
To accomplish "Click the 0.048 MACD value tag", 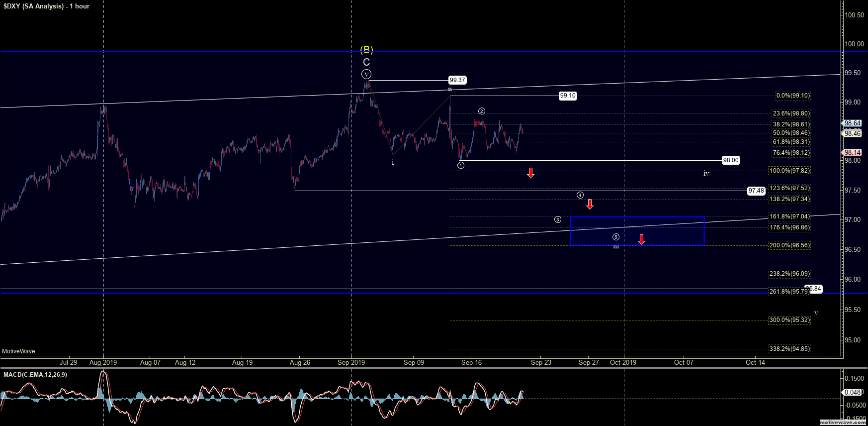I will [x=853, y=392].
